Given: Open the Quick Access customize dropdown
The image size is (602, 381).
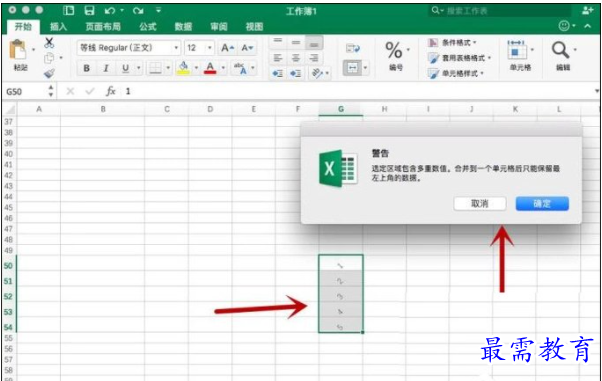Looking at the screenshot, I should click(159, 10).
